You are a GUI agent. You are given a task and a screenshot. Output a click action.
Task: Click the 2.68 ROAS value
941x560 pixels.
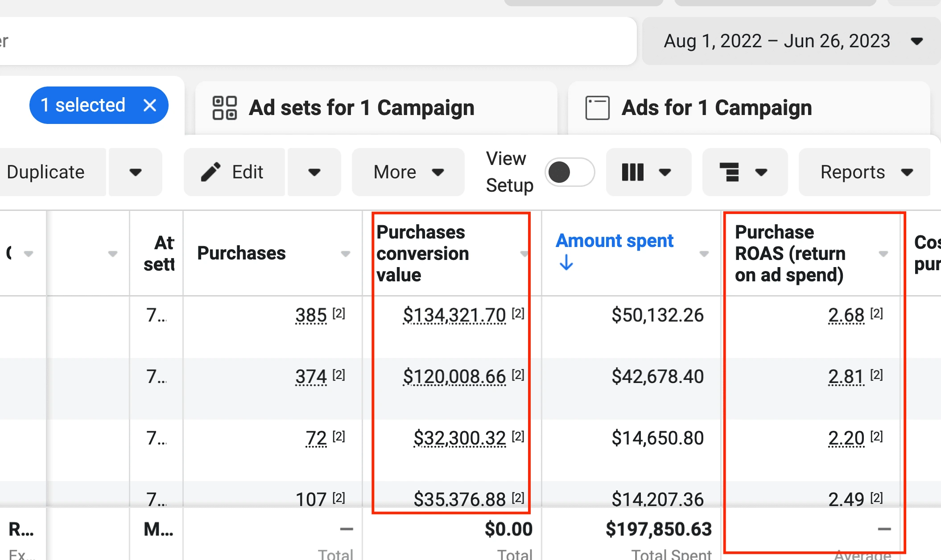tap(846, 315)
